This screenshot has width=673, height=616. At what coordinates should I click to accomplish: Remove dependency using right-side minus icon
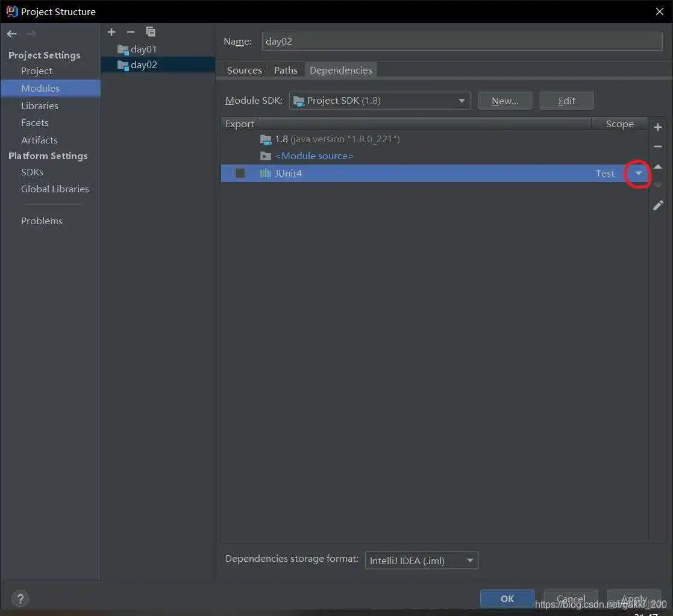click(x=658, y=146)
